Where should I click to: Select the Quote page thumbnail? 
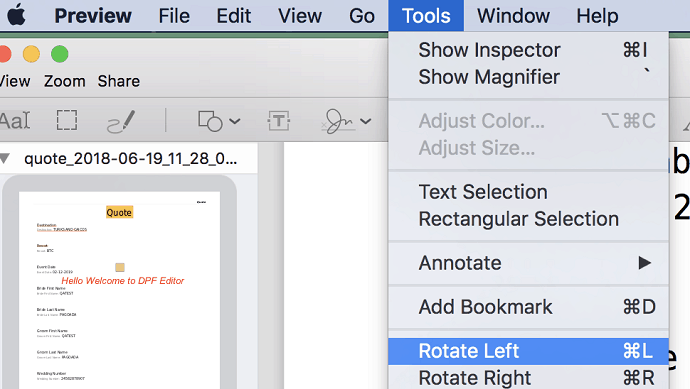tap(119, 290)
